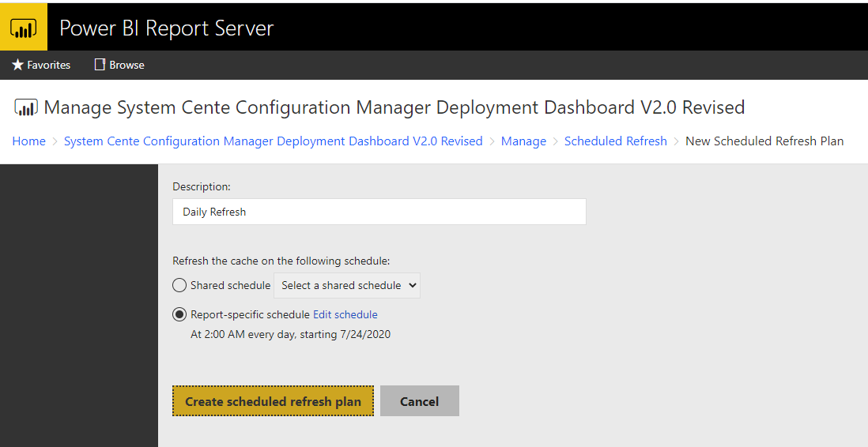Focus the Description field containing Daily Refresh
The height and width of the screenshot is (447, 868).
tap(379, 212)
